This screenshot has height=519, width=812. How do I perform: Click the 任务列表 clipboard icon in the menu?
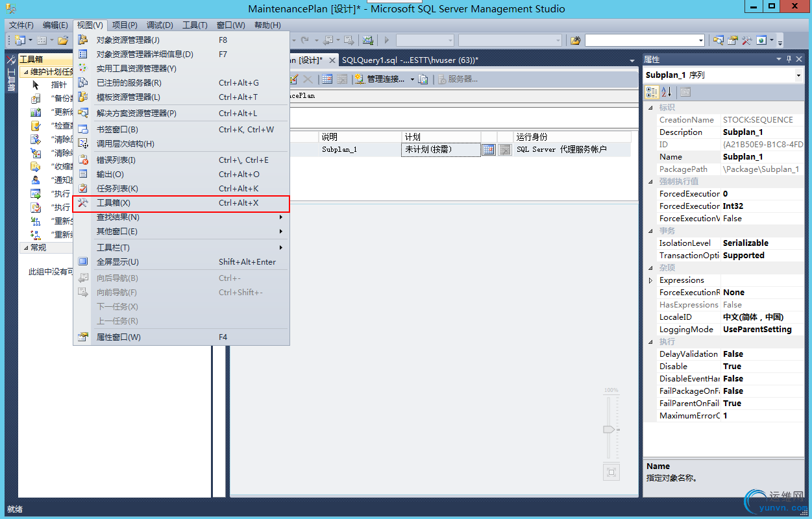[x=83, y=188]
